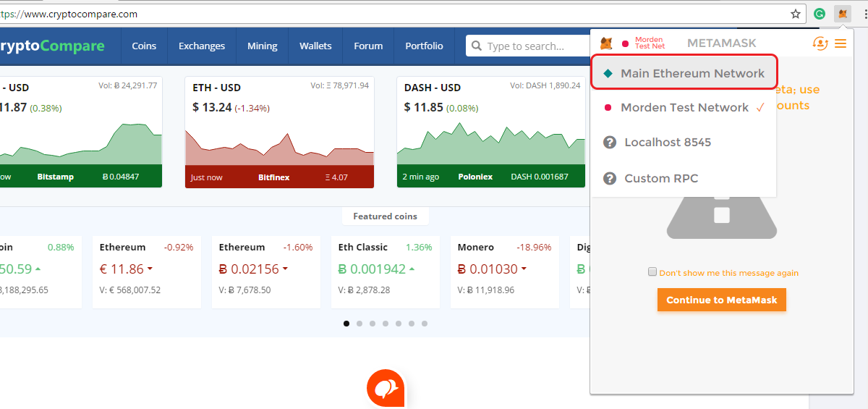Click the Localhost 8545 question mark icon
Image resolution: width=868 pixels, height=409 pixels.
(x=610, y=142)
